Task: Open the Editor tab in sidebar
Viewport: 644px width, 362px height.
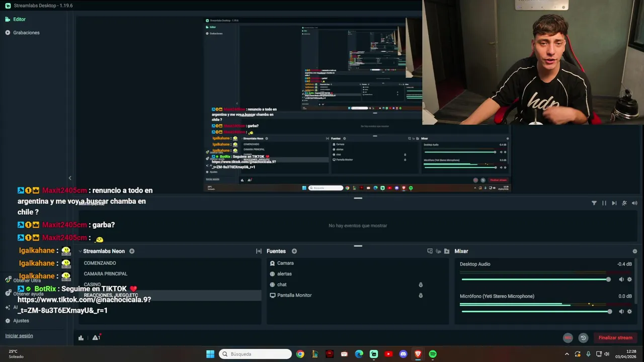Action: [x=15, y=19]
